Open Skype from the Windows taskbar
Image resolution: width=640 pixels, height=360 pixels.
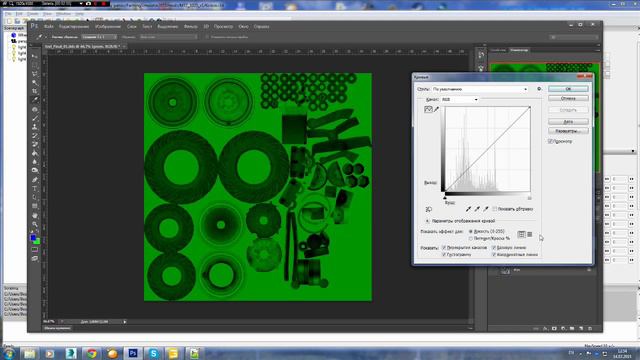click(x=153, y=353)
